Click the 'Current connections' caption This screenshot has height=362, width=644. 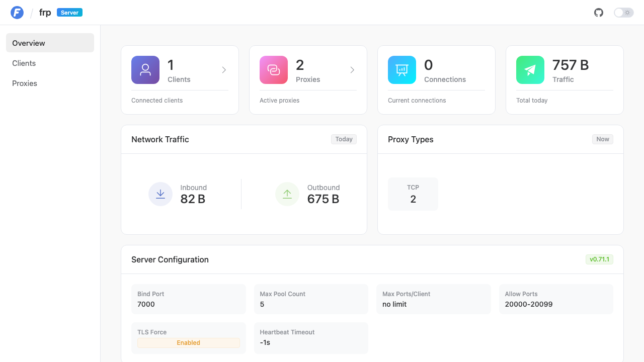[x=417, y=101]
